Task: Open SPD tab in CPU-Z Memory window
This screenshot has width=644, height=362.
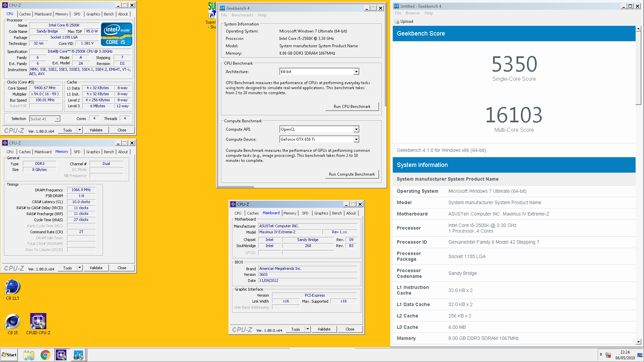Action: [x=77, y=152]
